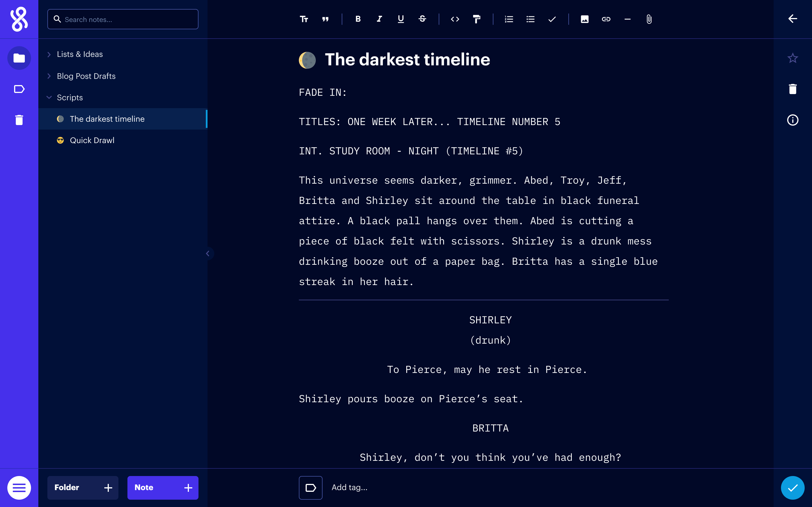812x507 pixels.
Task: Select the italic formatting icon
Action: pos(379,19)
